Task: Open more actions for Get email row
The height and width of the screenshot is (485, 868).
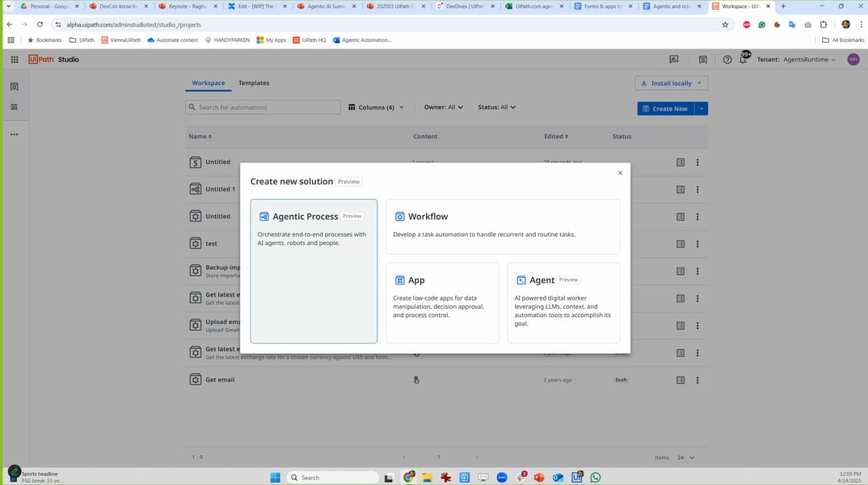Action: (x=697, y=380)
